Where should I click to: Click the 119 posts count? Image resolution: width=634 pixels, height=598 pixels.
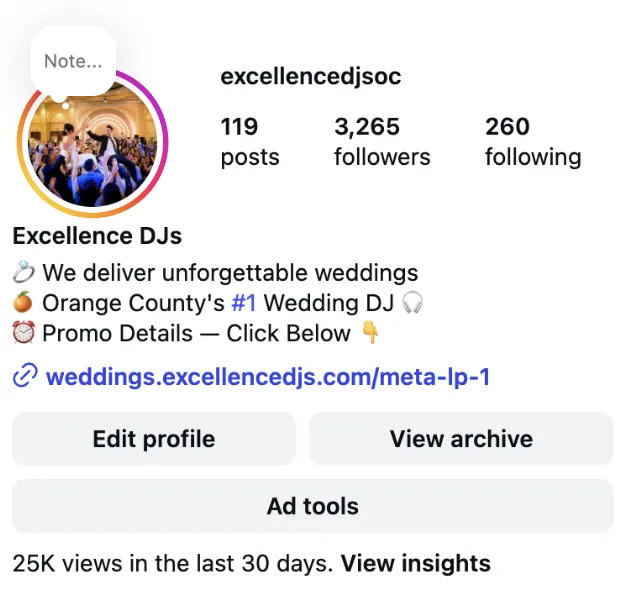click(249, 142)
